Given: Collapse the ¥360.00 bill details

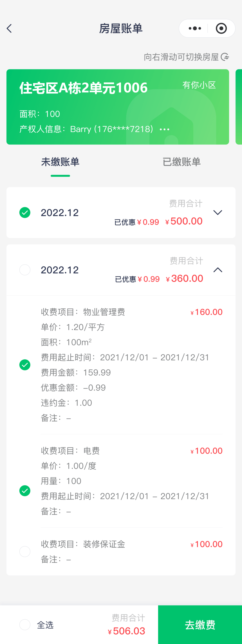Looking at the screenshot, I should pos(217,270).
